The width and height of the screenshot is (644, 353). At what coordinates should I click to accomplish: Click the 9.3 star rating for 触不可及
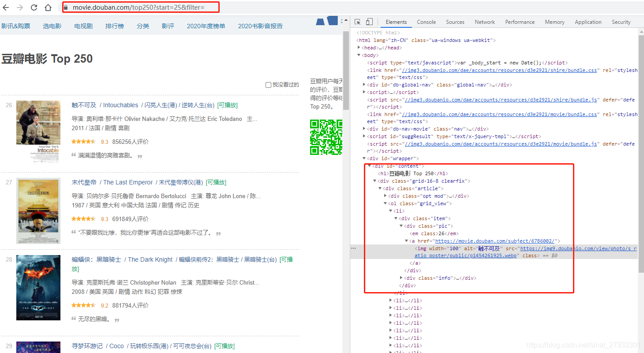[83, 142]
